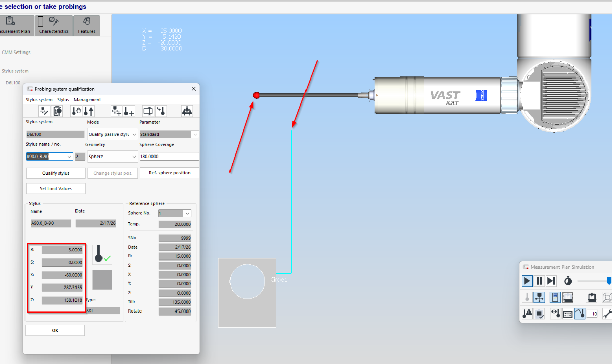The height and width of the screenshot is (364, 612).
Task: Click the Ref. sphere position button
Action: pyautogui.click(x=169, y=173)
